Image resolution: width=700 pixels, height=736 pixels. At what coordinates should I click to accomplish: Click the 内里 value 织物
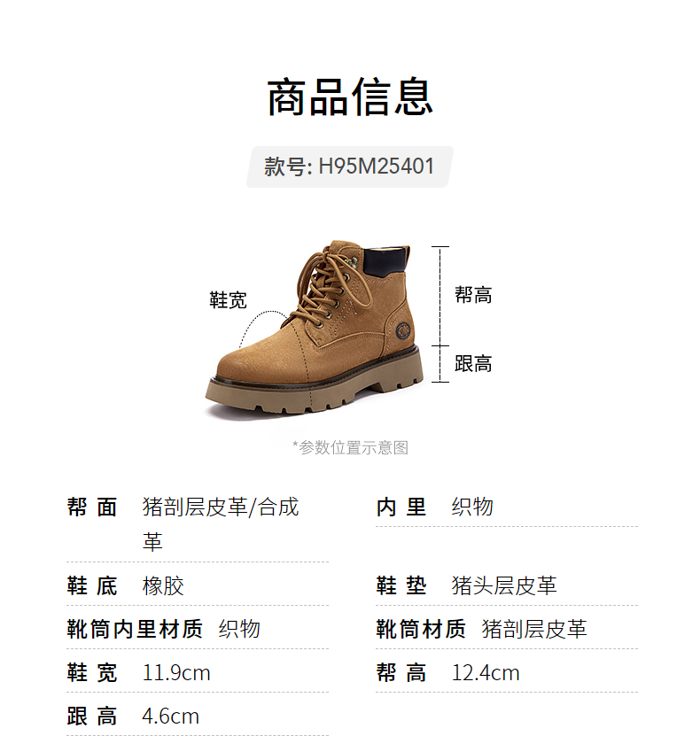pyautogui.click(x=472, y=507)
